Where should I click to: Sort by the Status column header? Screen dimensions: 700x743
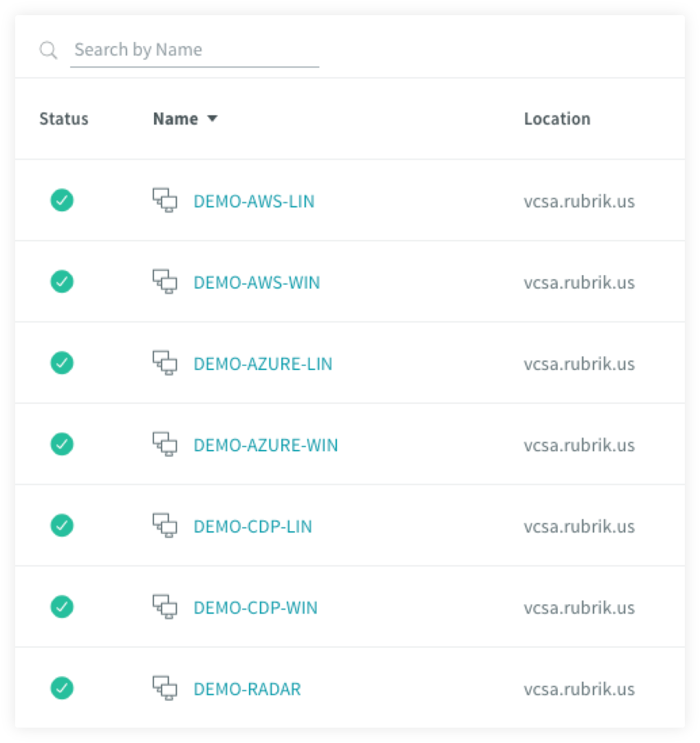[x=64, y=118]
